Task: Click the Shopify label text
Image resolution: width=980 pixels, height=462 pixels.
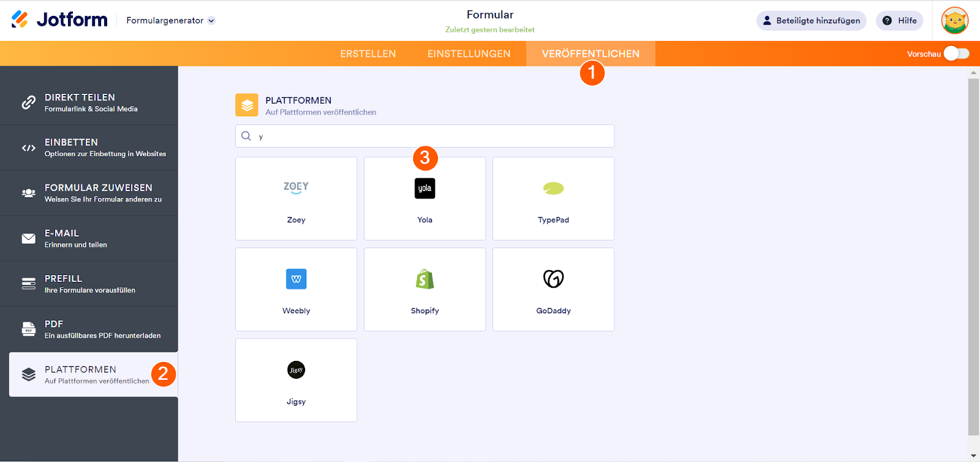Action: 425,311
